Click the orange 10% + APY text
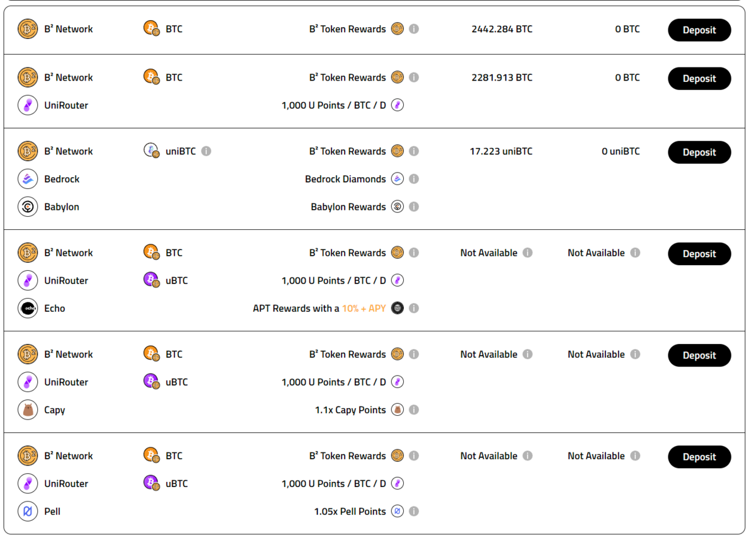The height and width of the screenshot is (538, 756). pyautogui.click(x=364, y=308)
